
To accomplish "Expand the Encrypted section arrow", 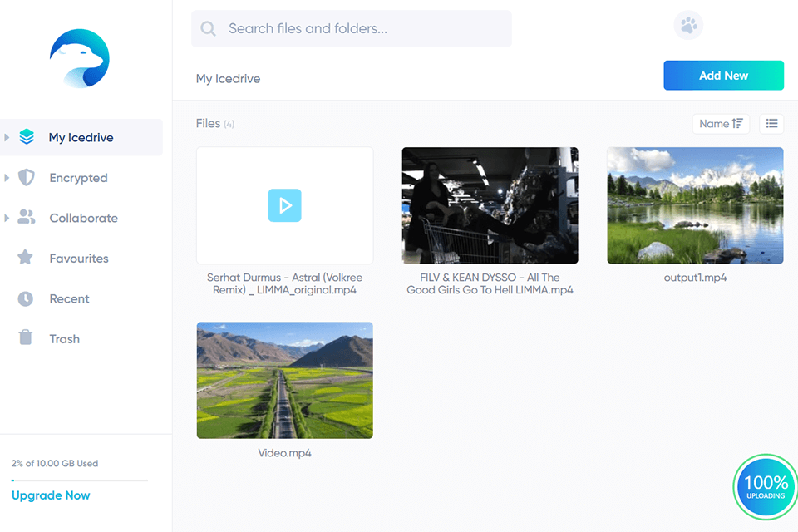I will tap(7, 178).
